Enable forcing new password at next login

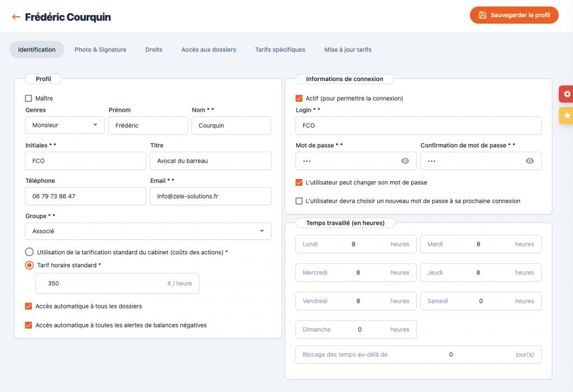tap(299, 201)
